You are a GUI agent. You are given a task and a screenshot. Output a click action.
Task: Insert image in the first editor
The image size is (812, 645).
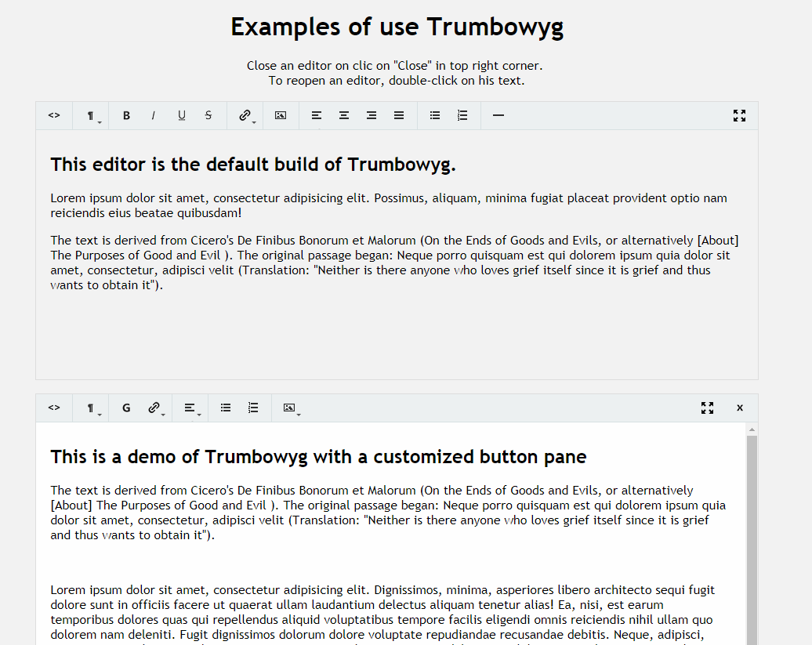click(281, 115)
